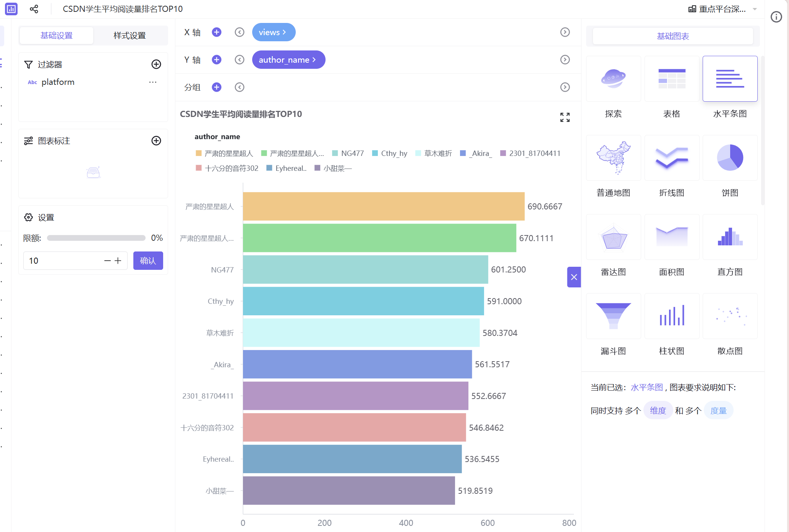Add a new filter with the plus icon
Image resolution: width=789 pixels, height=532 pixels.
pyautogui.click(x=156, y=64)
